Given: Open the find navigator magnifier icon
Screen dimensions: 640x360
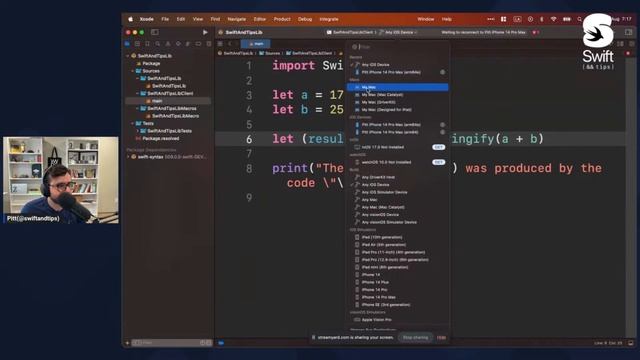Looking at the screenshot, I should (x=158, y=44).
